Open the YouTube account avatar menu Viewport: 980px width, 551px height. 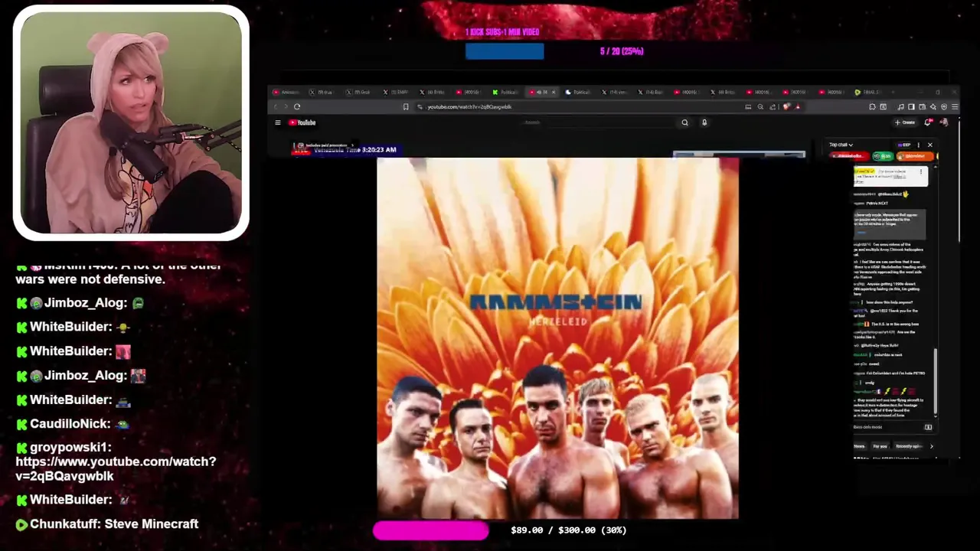pos(944,122)
